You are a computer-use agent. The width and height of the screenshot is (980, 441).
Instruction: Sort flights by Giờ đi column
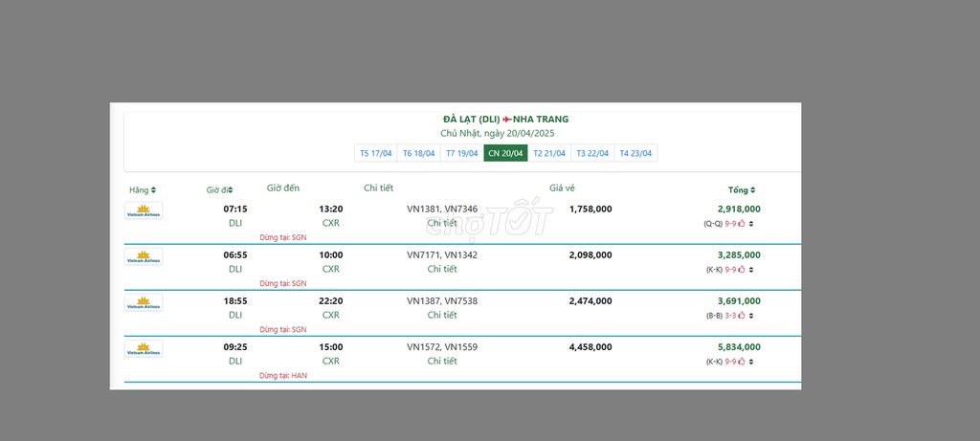point(219,190)
